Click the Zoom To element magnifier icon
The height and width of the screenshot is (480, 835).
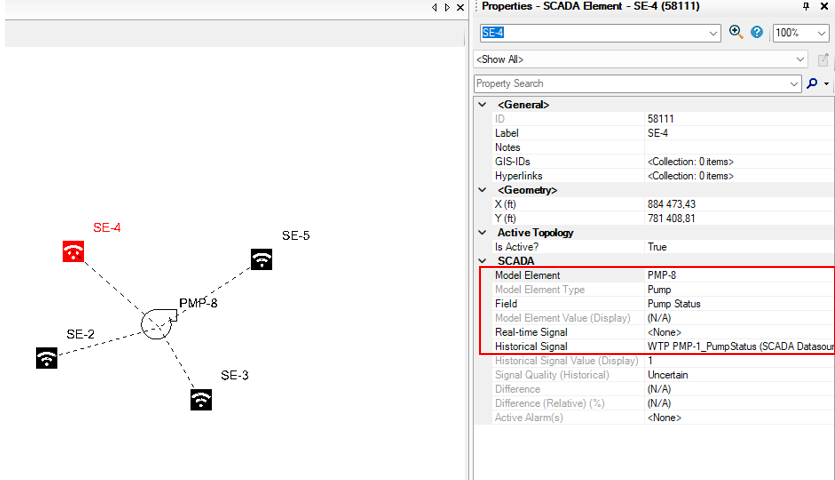tap(736, 32)
